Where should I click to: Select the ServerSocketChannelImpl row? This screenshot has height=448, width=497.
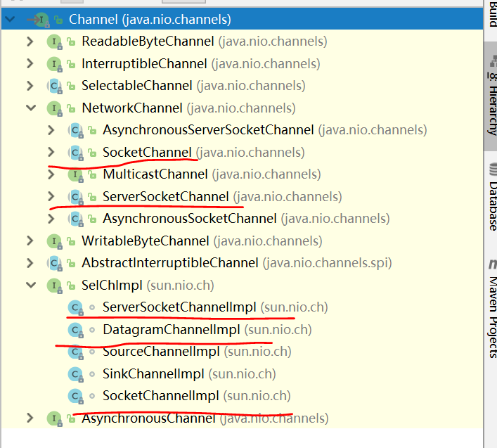(x=242, y=307)
